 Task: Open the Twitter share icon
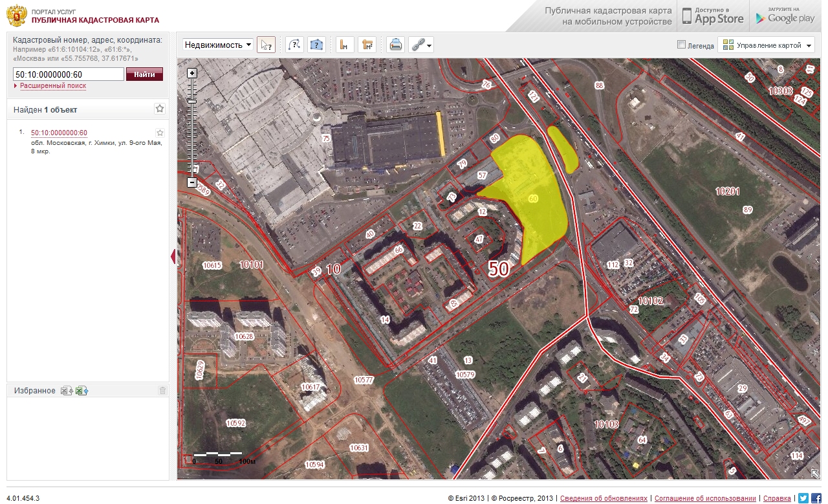pyautogui.click(x=803, y=498)
